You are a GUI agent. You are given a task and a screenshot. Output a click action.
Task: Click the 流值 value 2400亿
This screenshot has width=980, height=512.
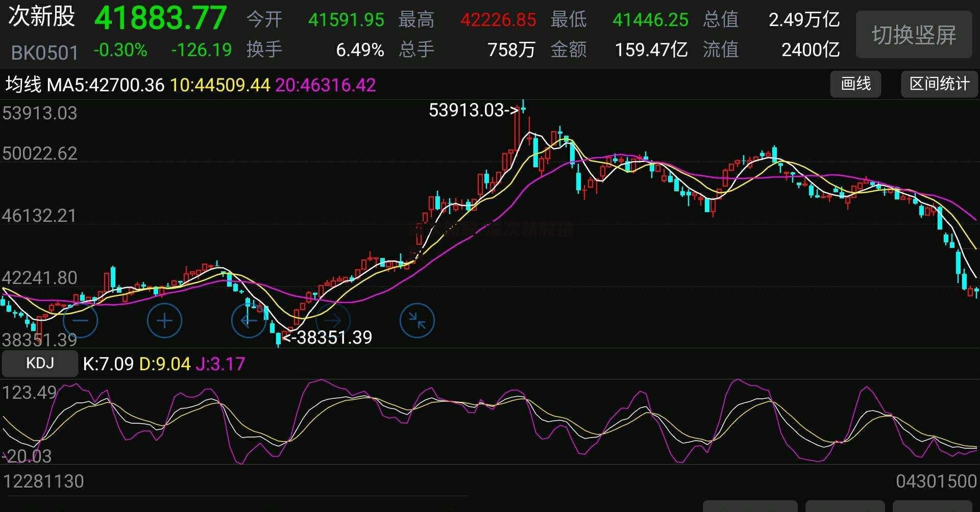811,50
